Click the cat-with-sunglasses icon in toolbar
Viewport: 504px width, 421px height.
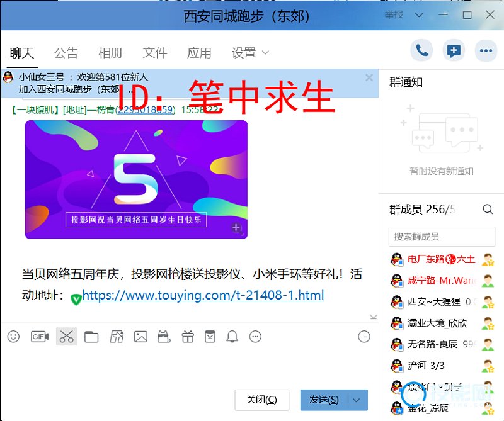tap(164, 337)
